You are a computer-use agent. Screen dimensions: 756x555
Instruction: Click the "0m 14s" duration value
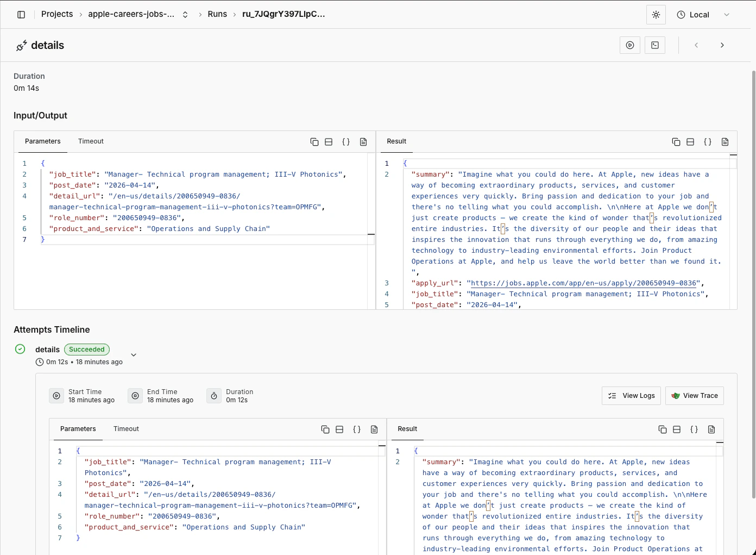pyautogui.click(x=27, y=88)
